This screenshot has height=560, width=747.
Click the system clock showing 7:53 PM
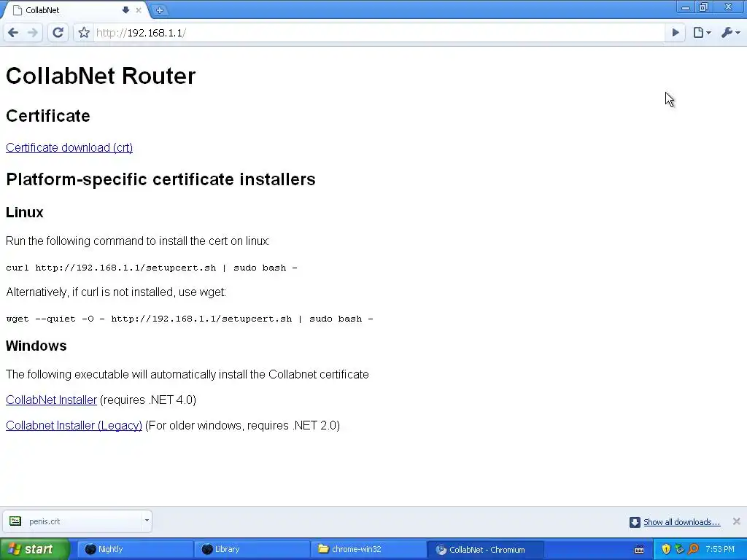pyautogui.click(x=720, y=549)
